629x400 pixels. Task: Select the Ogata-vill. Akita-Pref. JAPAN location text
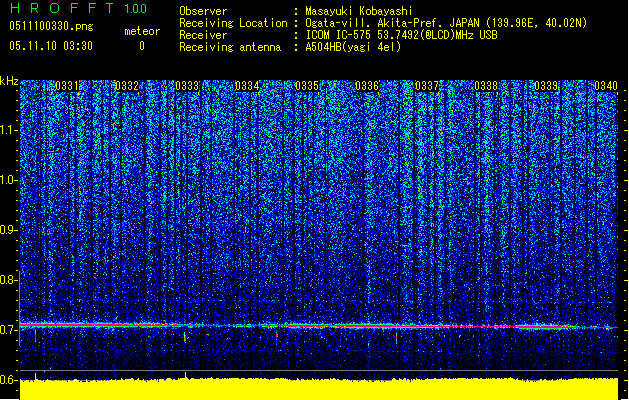pyautogui.click(x=446, y=23)
